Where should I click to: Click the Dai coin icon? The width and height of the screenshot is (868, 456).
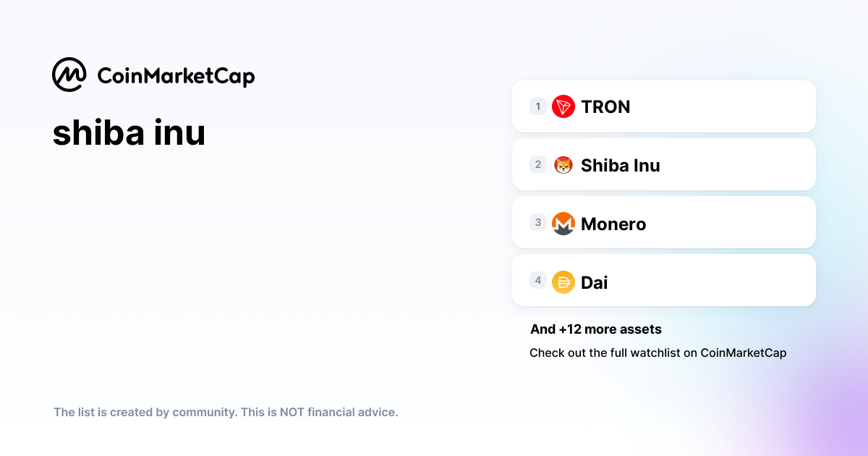(x=563, y=282)
